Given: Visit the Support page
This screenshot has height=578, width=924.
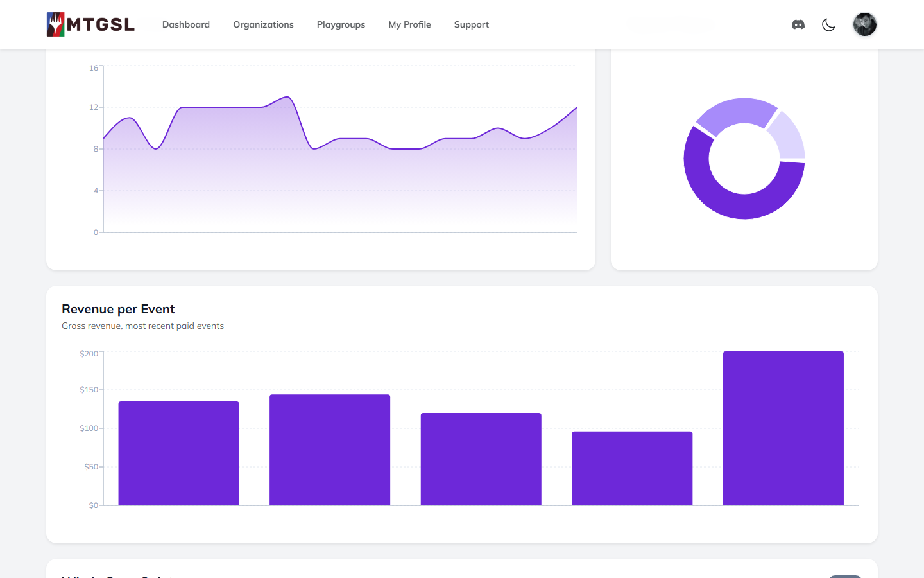Looking at the screenshot, I should point(472,24).
